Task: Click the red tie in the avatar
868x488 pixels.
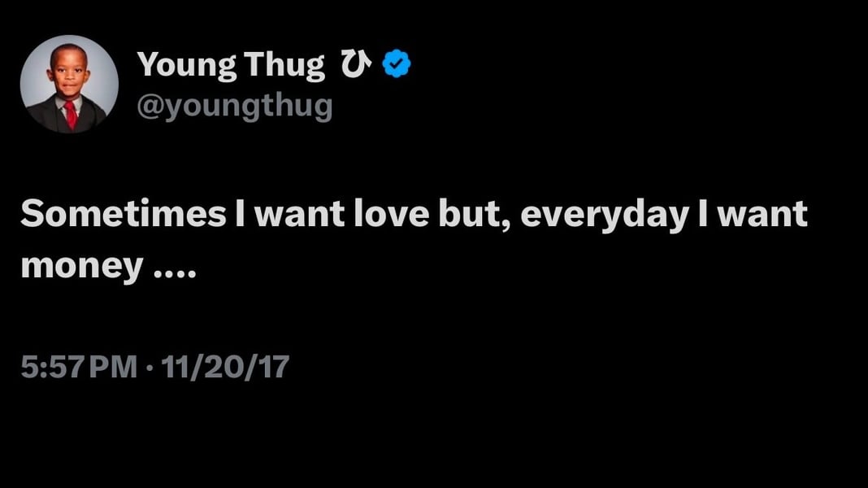Action: tap(71, 114)
